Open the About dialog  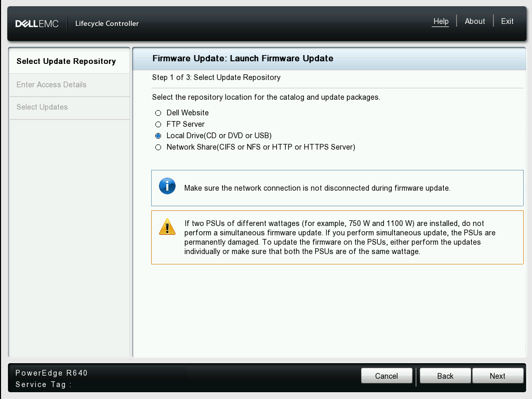(474, 21)
